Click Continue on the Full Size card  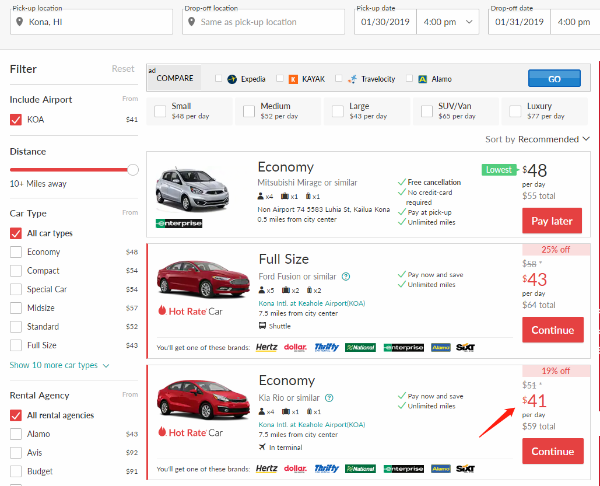coord(553,330)
